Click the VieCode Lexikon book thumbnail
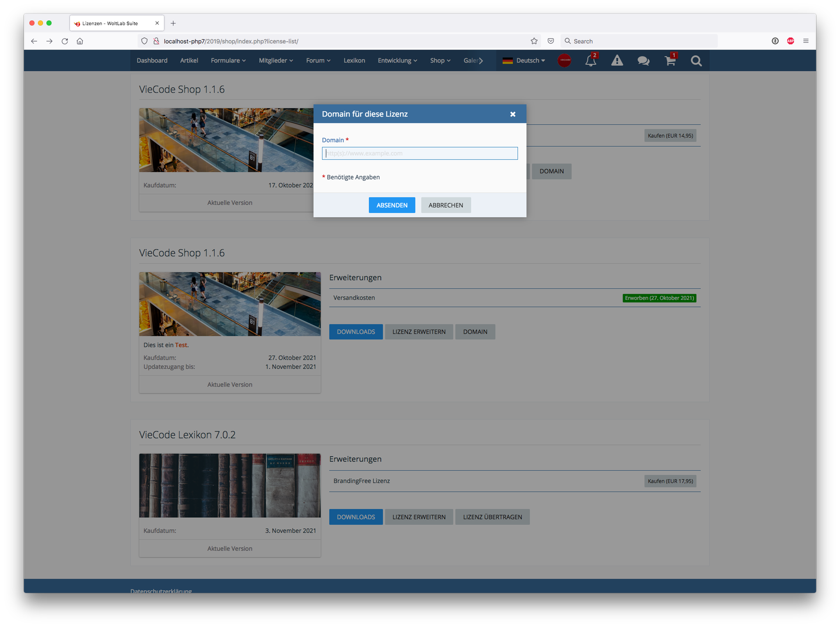 [x=229, y=485]
